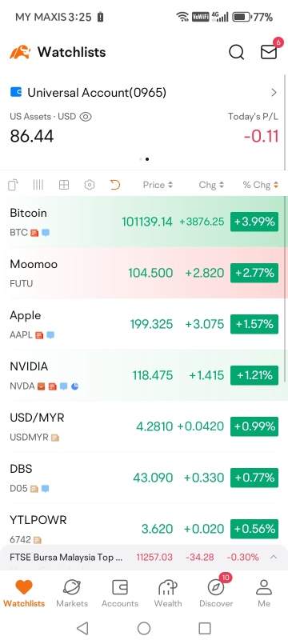Tap the moomoo bull logo
The width and height of the screenshot is (288, 644).
click(20, 52)
